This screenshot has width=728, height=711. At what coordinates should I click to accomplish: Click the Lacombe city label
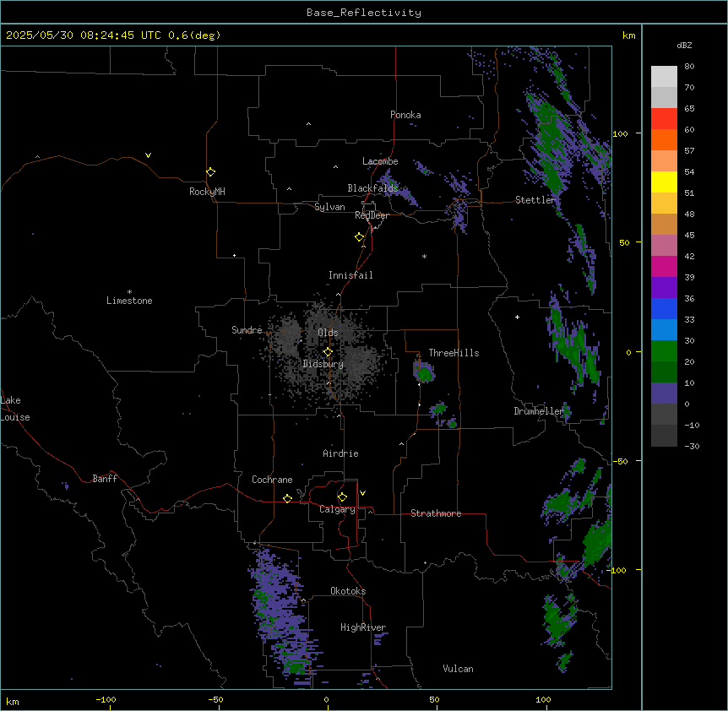click(380, 161)
